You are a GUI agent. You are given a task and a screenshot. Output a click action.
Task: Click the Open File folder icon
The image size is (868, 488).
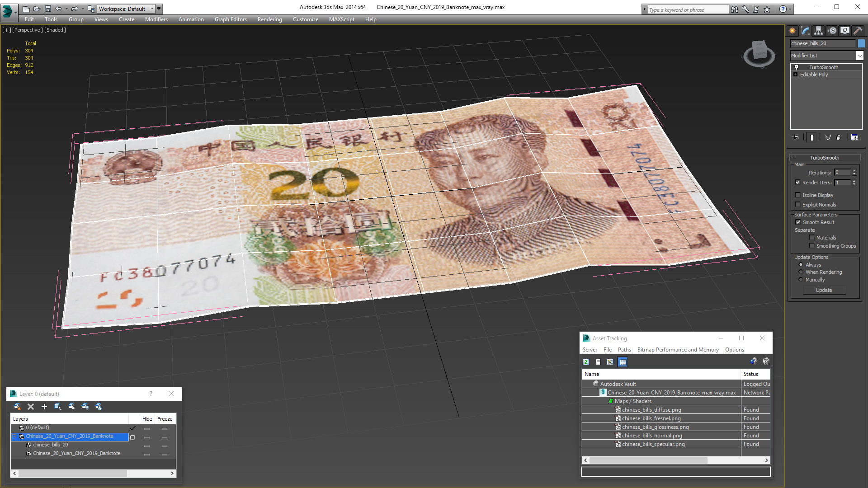pyautogui.click(x=37, y=9)
